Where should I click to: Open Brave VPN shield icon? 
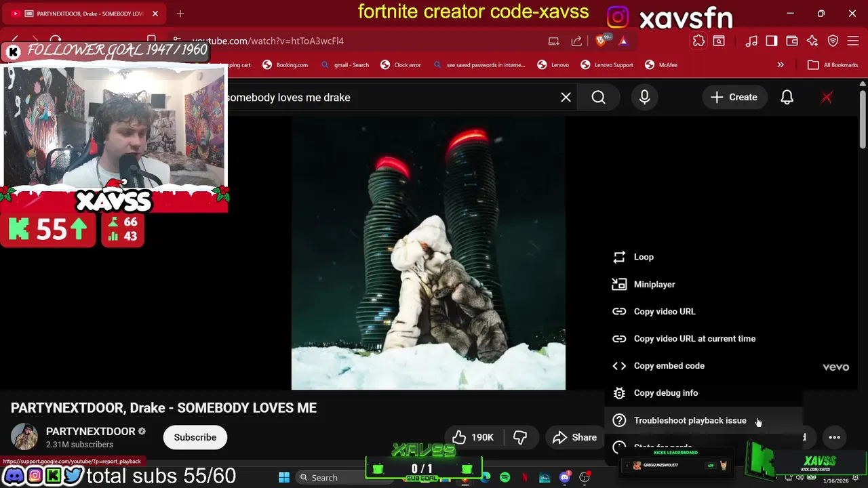pos(833,41)
